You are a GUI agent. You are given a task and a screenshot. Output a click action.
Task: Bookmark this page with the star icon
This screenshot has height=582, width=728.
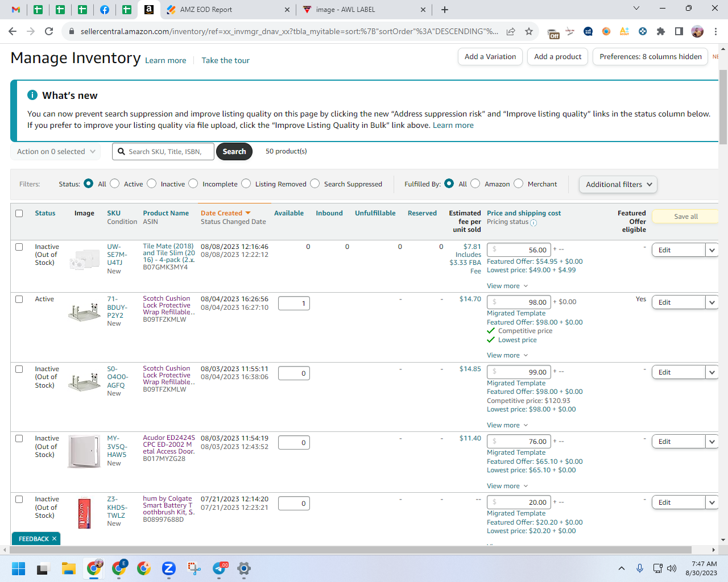pyautogui.click(x=529, y=31)
